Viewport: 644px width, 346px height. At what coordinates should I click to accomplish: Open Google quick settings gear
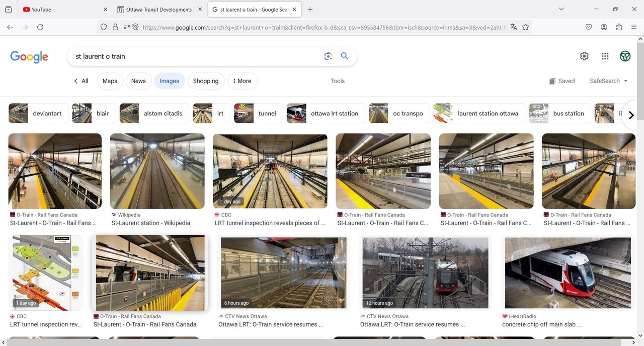coord(584,56)
